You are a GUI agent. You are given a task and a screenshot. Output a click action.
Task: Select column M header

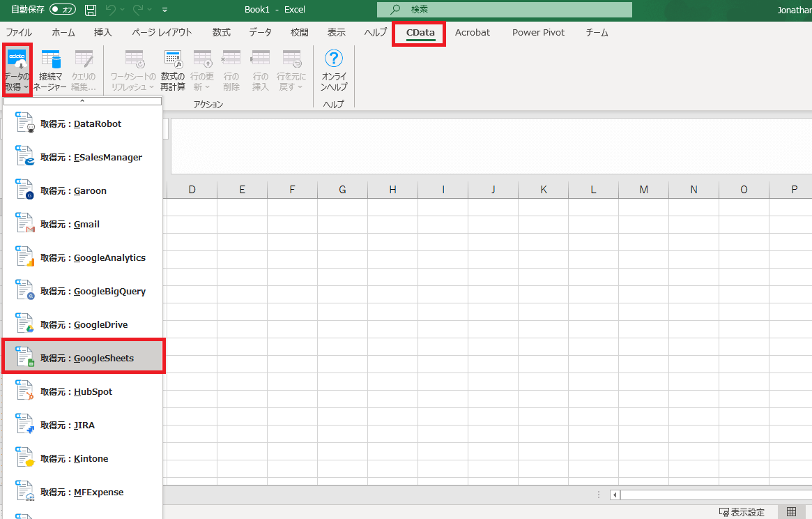point(644,190)
